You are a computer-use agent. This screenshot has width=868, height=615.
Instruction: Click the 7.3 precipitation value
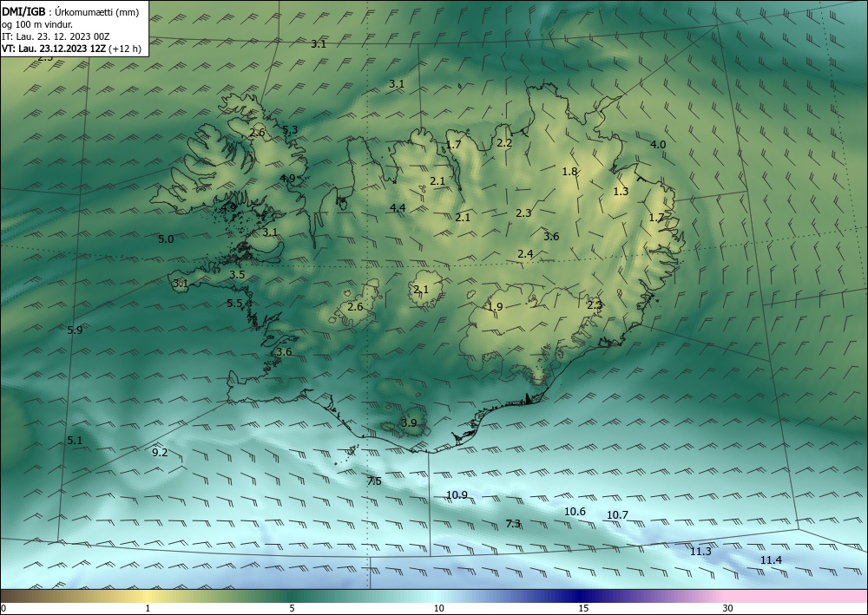coord(513,523)
